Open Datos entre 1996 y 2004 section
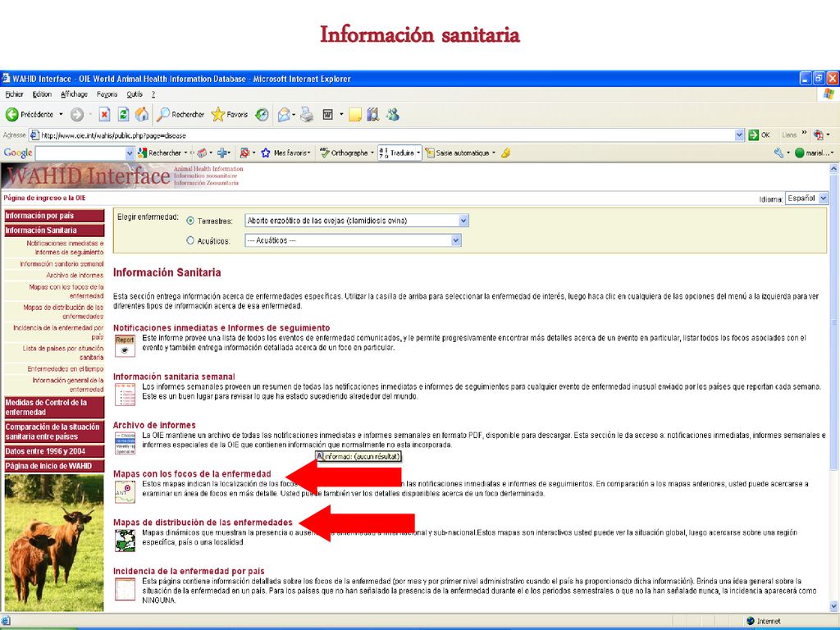The width and height of the screenshot is (840, 630). point(54,451)
